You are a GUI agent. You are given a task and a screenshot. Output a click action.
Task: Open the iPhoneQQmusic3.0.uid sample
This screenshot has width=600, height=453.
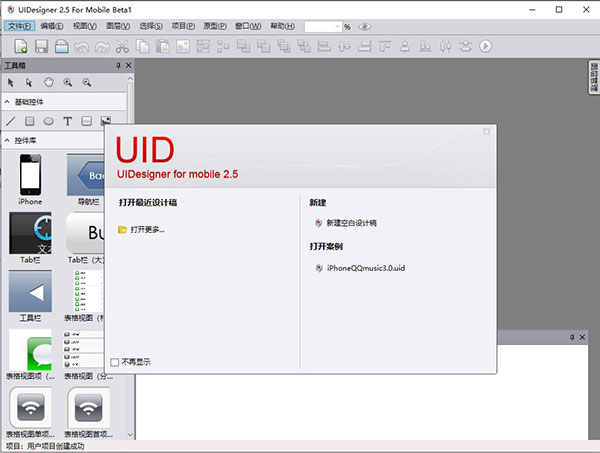[364, 268]
